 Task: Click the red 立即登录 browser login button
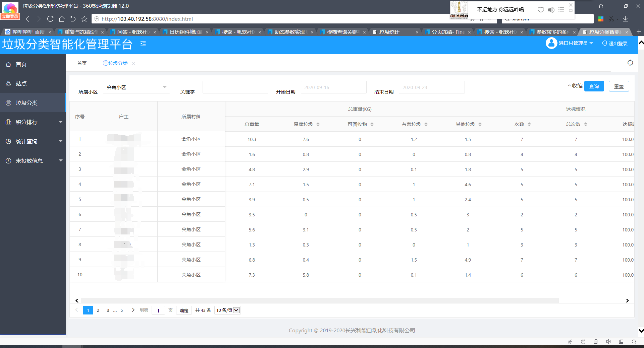point(10,16)
